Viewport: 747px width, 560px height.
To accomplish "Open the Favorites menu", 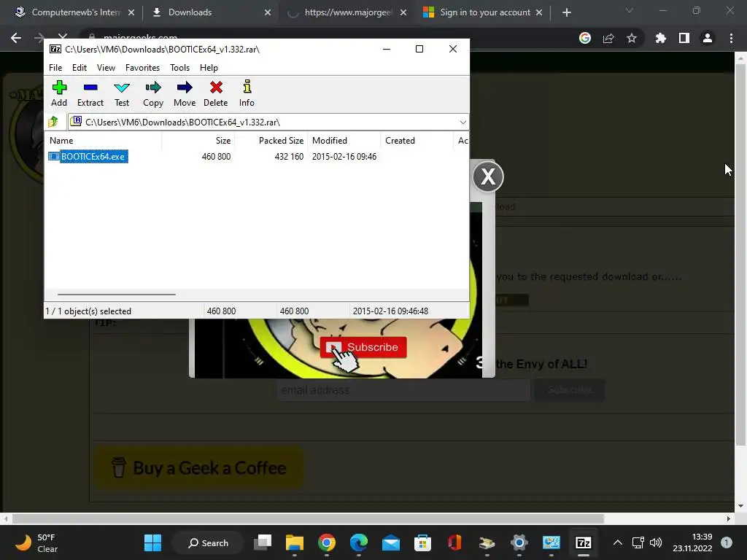I will coord(142,68).
